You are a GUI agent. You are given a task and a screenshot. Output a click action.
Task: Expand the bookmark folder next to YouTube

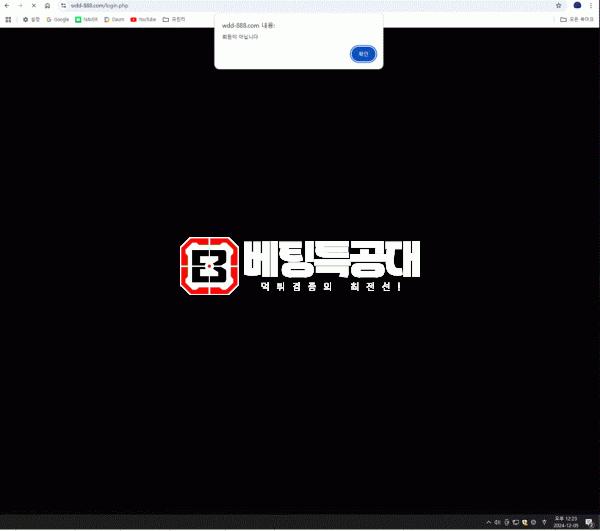(x=174, y=20)
